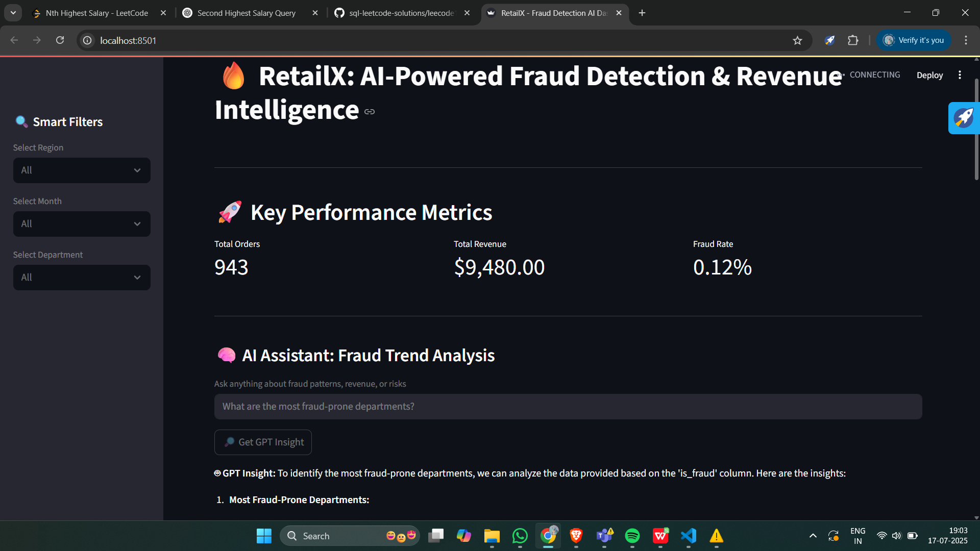Switch to Second Highest Salary Query tab
Viewport: 980px width, 551px height.
tap(247, 13)
